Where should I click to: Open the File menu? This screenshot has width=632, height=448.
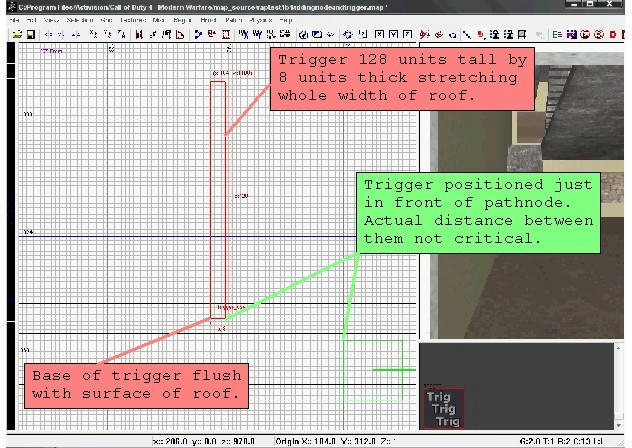click(x=14, y=20)
